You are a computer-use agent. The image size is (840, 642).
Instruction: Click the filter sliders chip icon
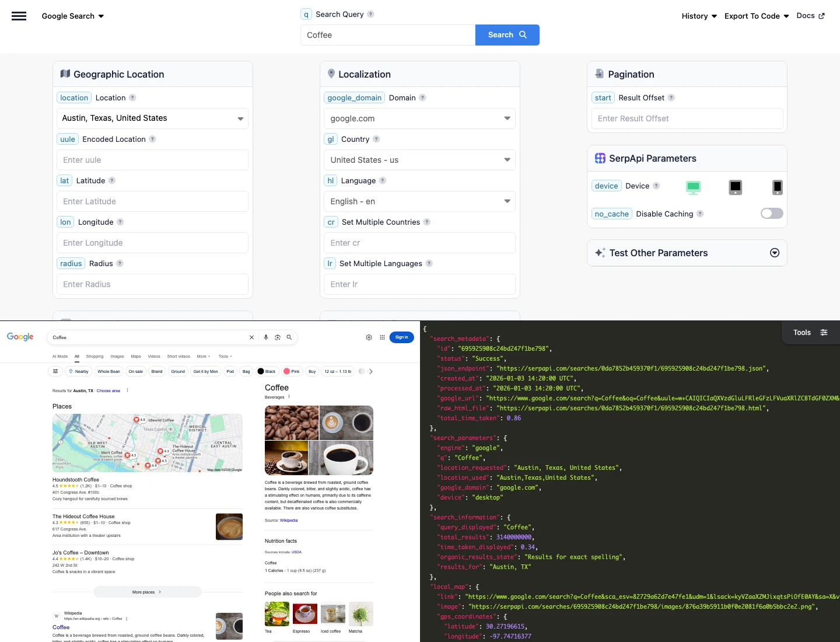pos(55,371)
